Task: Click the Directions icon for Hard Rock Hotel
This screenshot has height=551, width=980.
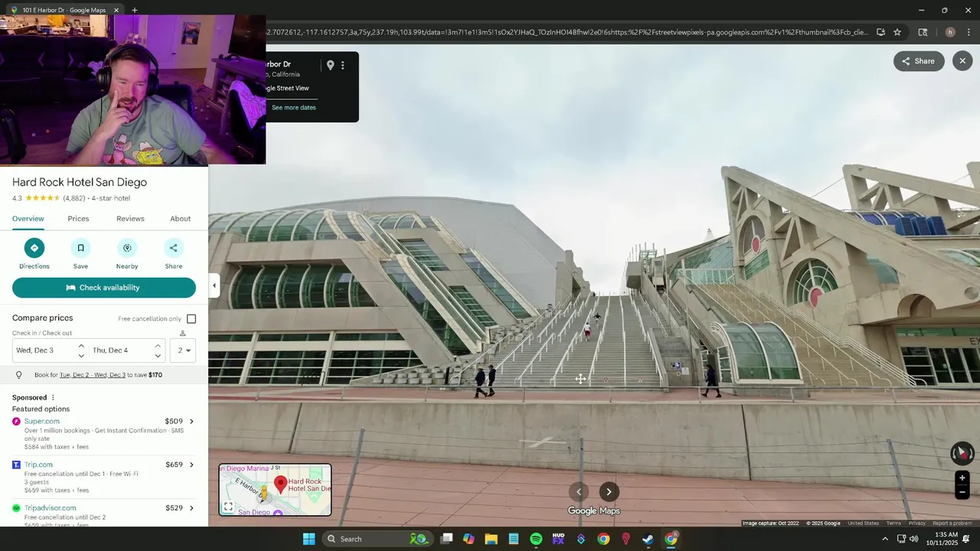Action: 34,248
